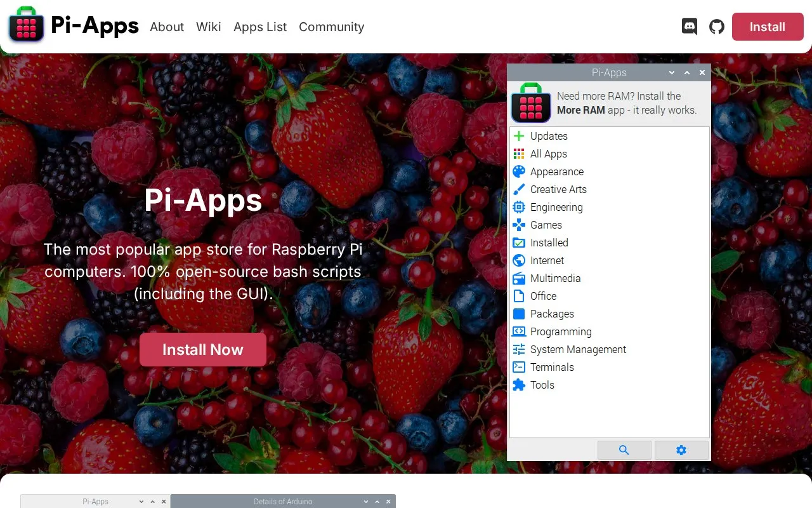The image size is (812, 508).
Task: Select the Engineering category label
Action: (556, 207)
